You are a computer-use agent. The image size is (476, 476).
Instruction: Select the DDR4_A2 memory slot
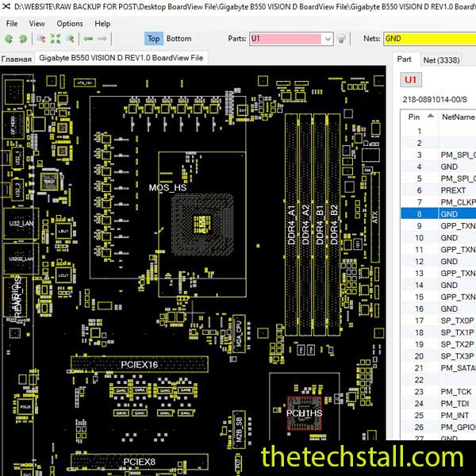pos(305,225)
